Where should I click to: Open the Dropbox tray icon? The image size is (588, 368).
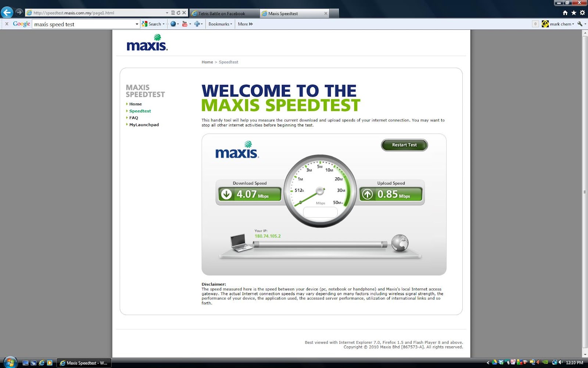pos(501,362)
